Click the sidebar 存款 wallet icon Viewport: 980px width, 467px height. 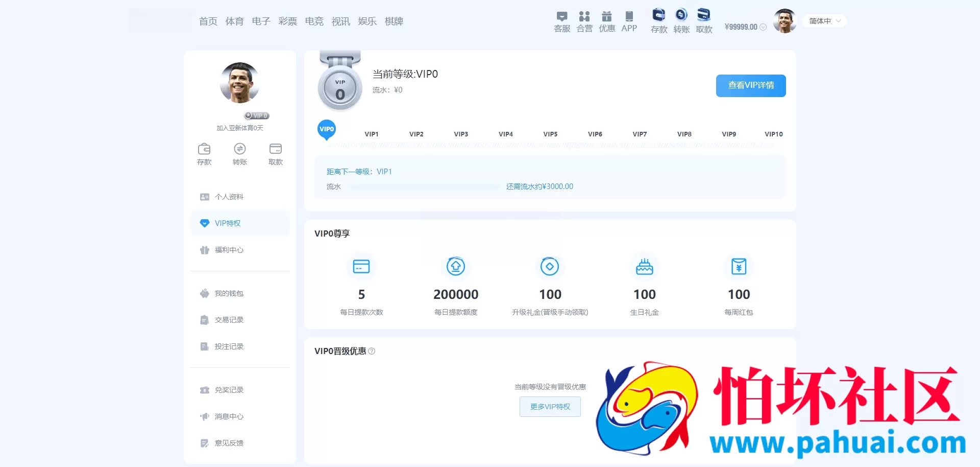(204, 149)
